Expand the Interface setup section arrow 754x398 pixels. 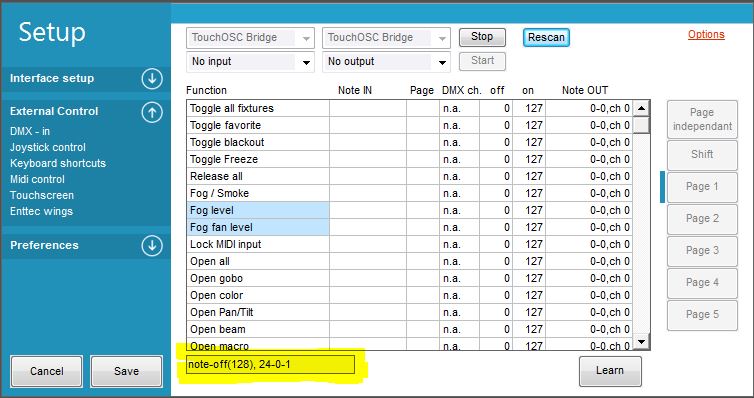(x=152, y=79)
